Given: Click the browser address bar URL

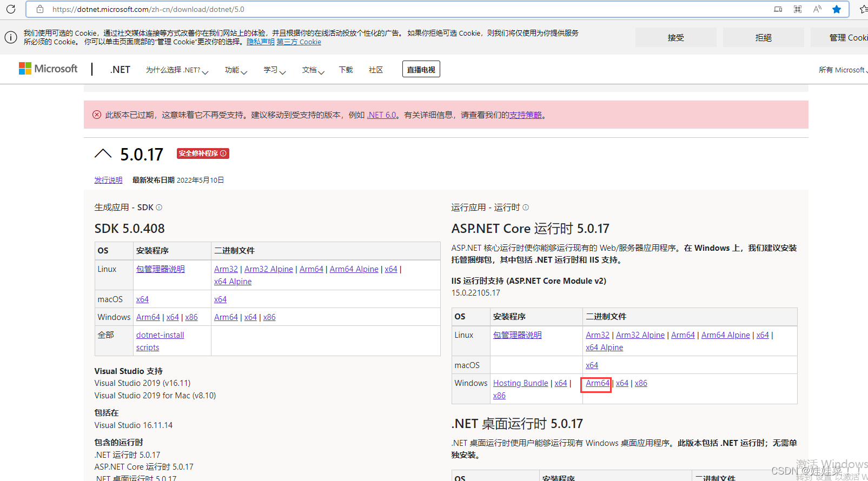Looking at the screenshot, I should 148,9.
